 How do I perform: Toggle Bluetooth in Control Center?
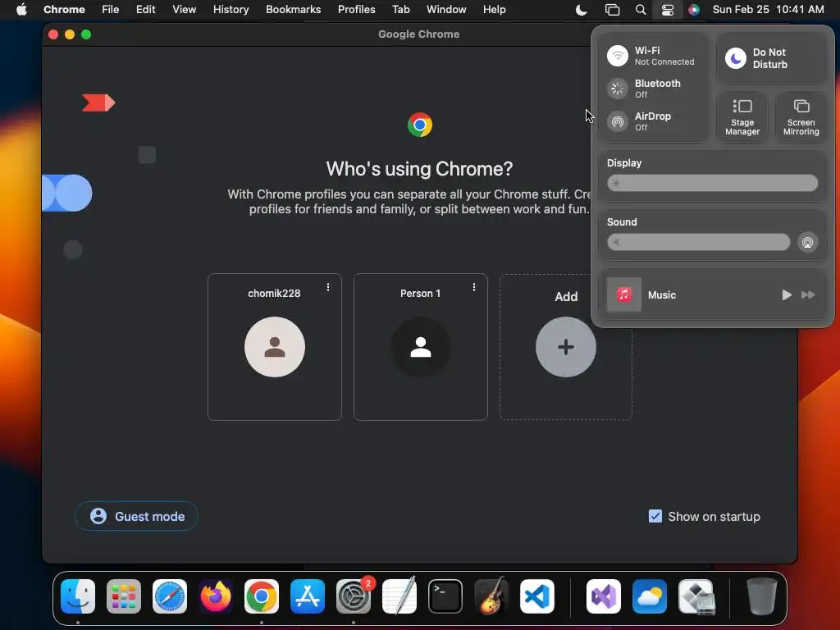point(618,89)
